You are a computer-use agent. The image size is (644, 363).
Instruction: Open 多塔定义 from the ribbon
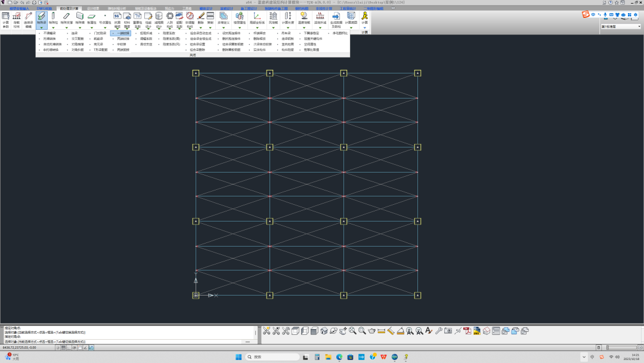point(224,18)
